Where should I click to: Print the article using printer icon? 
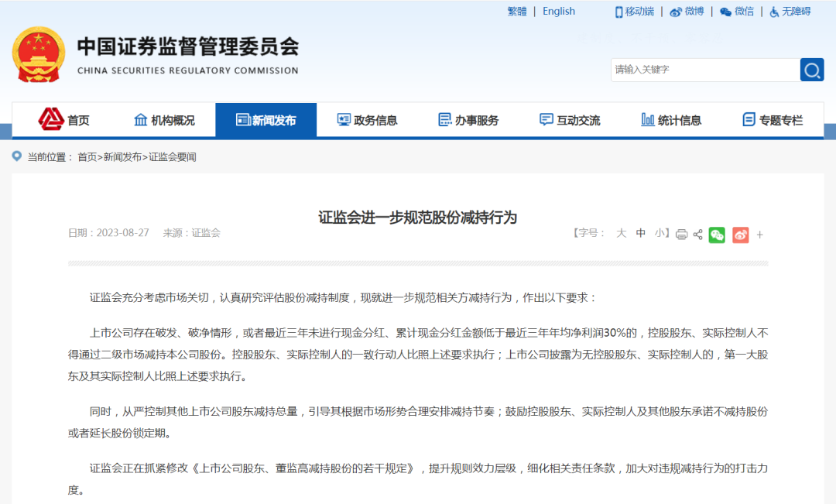point(681,235)
